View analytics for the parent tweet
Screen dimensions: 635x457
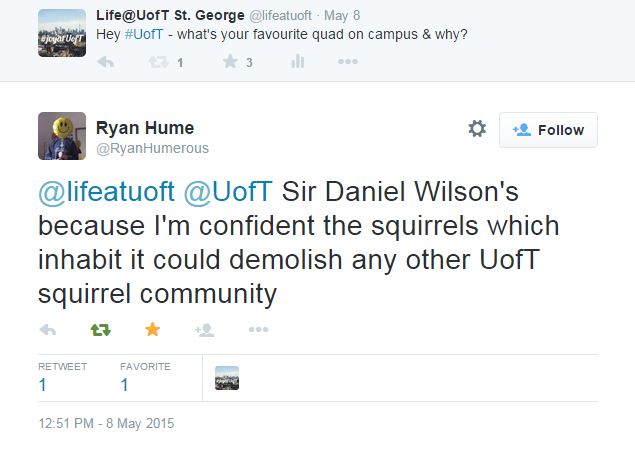point(297,62)
